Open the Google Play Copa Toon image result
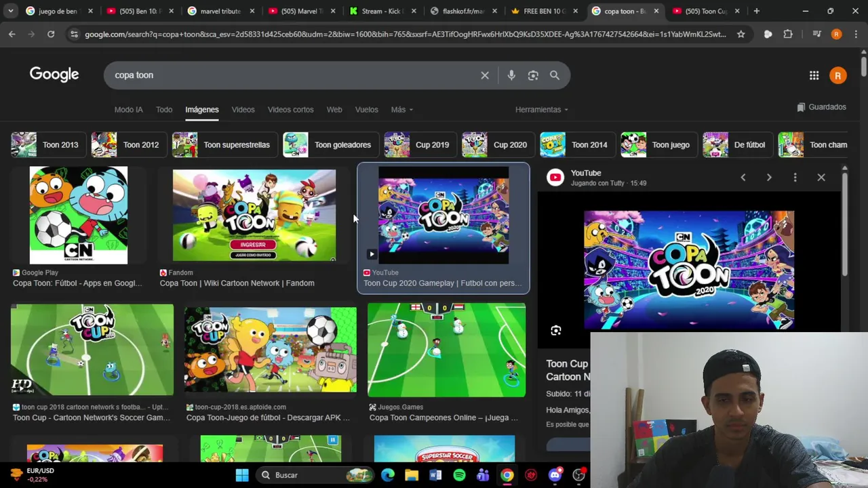Screen dimensions: 868x488 [x=79, y=215]
